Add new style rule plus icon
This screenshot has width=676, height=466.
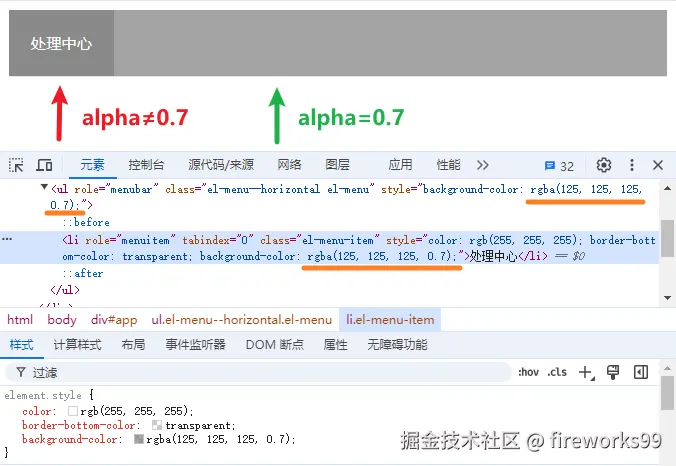(x=586, y=372)
